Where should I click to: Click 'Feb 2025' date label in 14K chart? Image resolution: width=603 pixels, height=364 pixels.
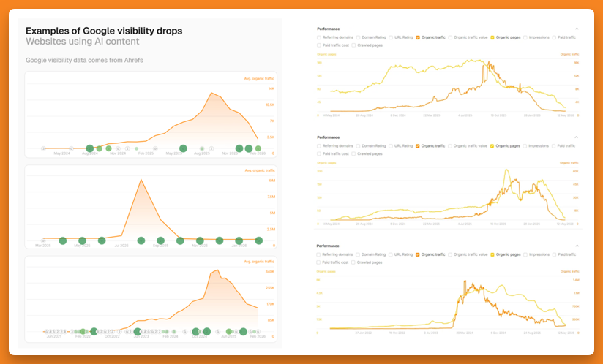[x=146, y=153]
